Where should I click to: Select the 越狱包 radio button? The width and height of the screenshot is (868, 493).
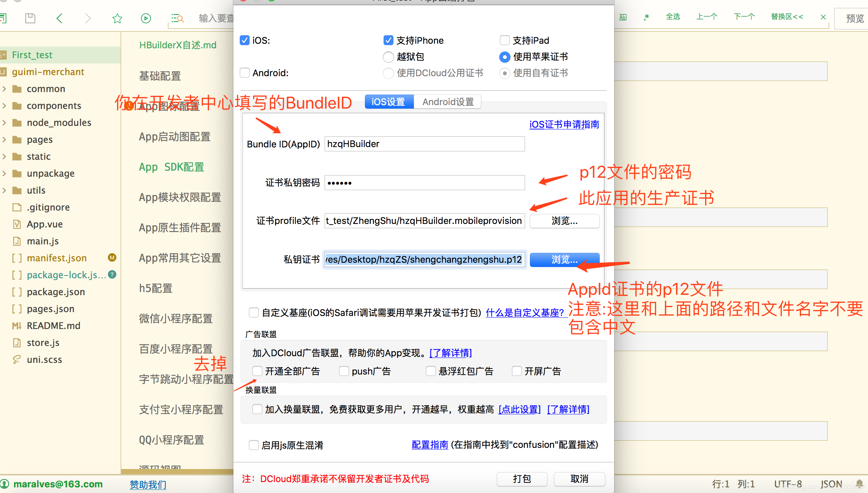[388, 57]
